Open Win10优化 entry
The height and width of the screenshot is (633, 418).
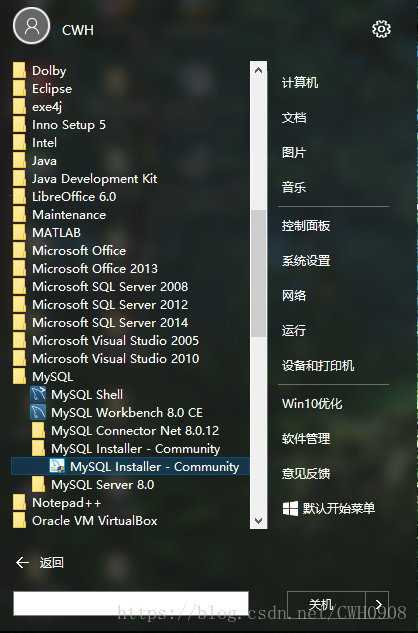coord(312,404)
